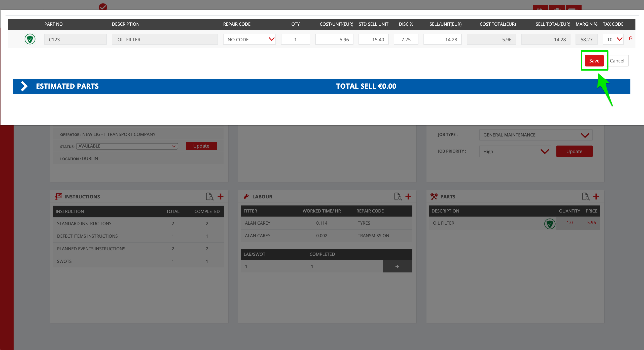644x350 pixels.
Task: Click the Std Sell Unit field 15.40
Action: tap(373, 39)
